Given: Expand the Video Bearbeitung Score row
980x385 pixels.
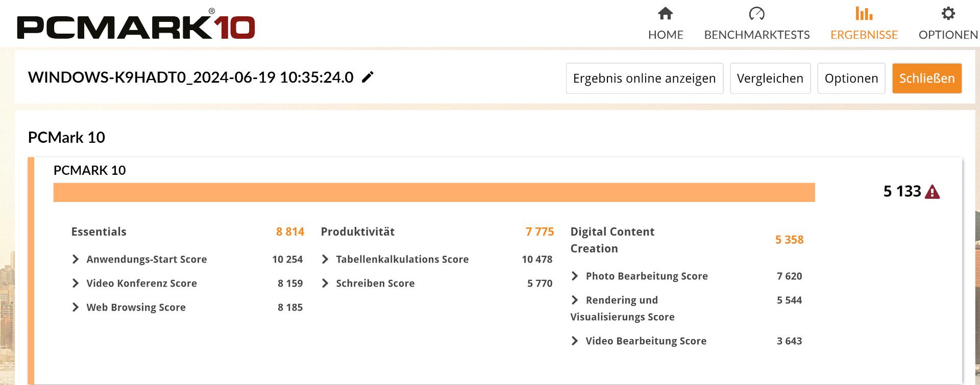Looking at the screenshot, I should tap(575, 341).
